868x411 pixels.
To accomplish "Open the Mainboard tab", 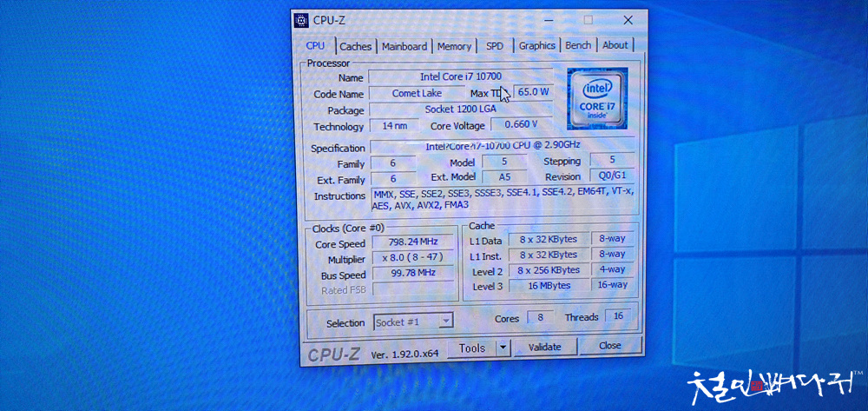I will tap(404, 47).
